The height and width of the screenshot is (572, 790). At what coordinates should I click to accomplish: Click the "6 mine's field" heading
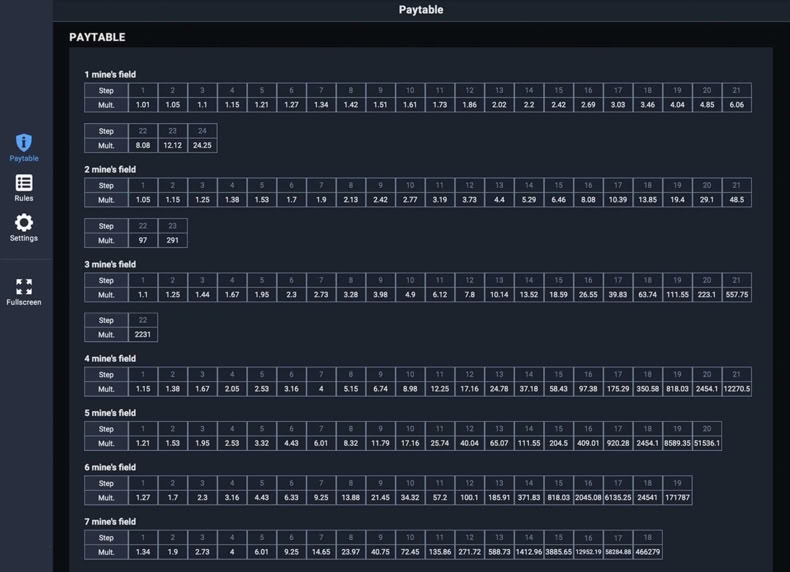110,467
